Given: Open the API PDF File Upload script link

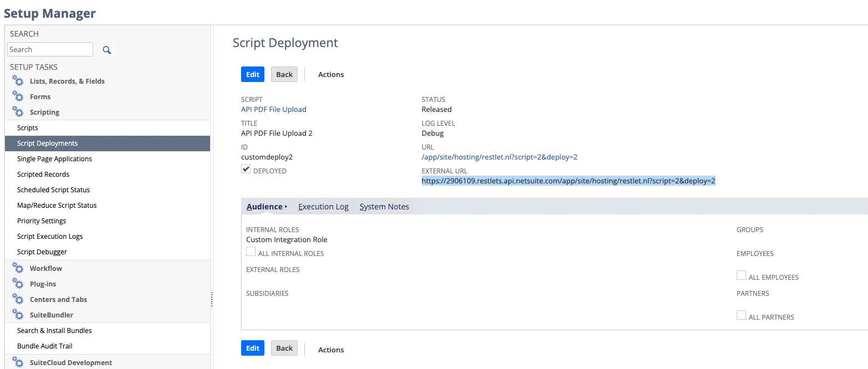Looking at the screenshot, I should pyautogui.click(x=274, y=109).
